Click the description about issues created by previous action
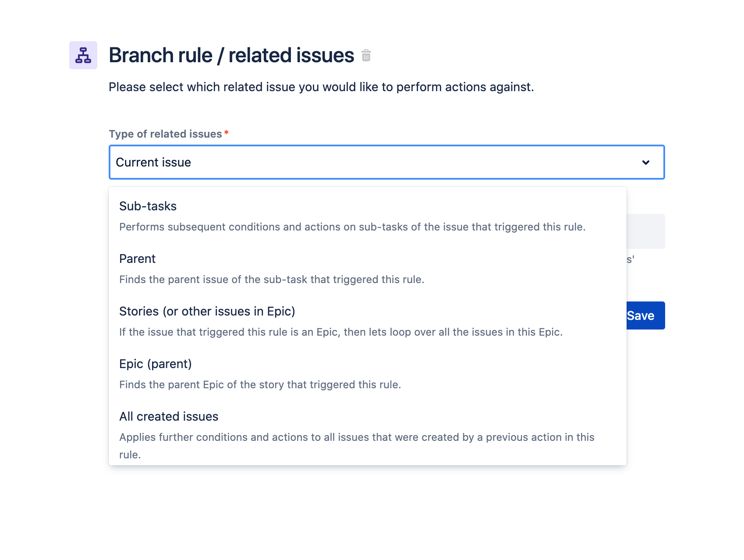This screenshot has width=744, height=560. tap(357, 437)
